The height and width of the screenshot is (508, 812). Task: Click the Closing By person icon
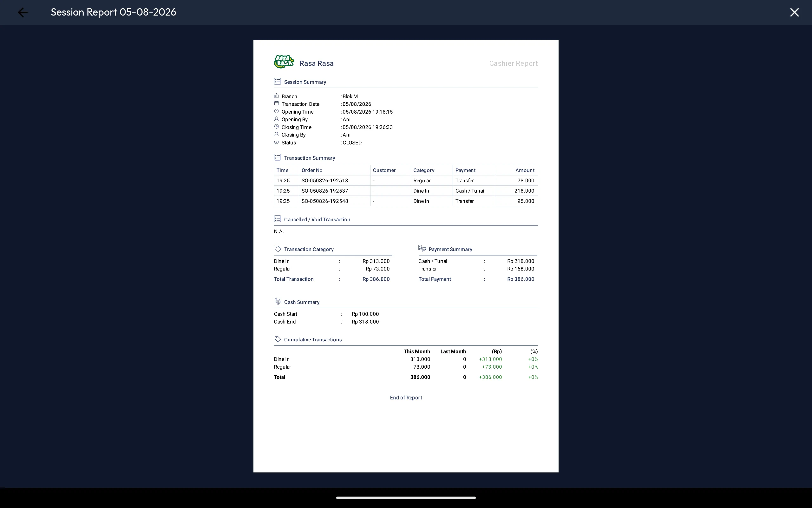point(277,134)
